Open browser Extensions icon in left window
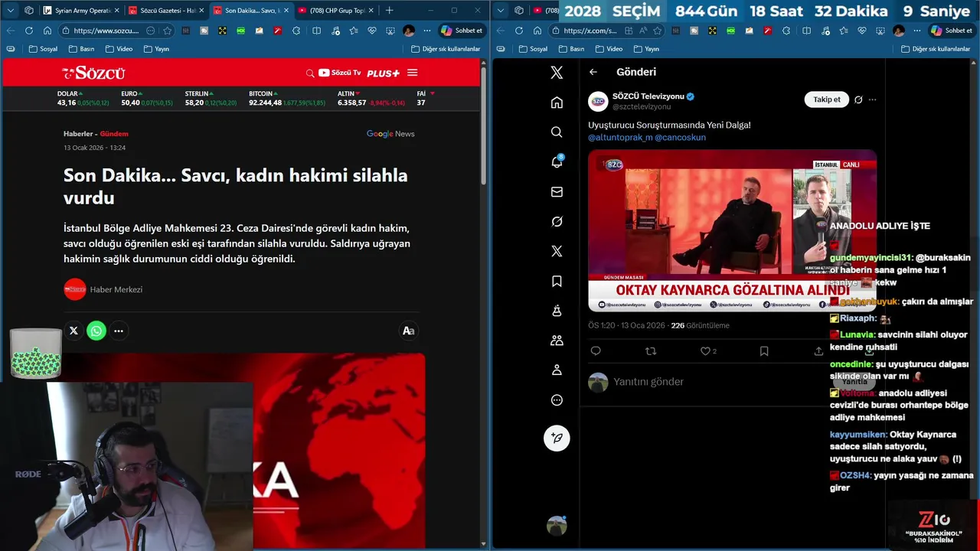Viewport: 980px width, 551px height. pos(296,31)
